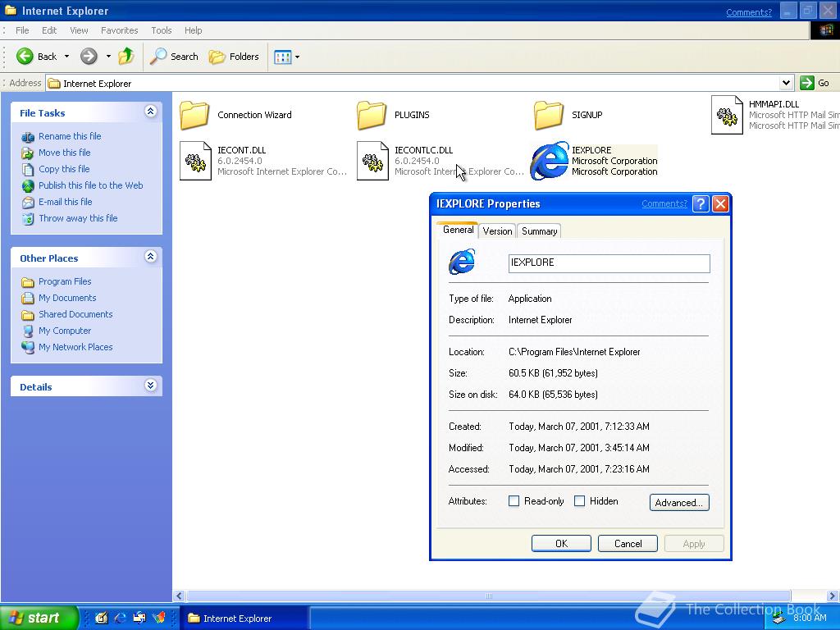
Task: Click the Move this file icon
Action: pyautogui.click(x=28, y=153)
